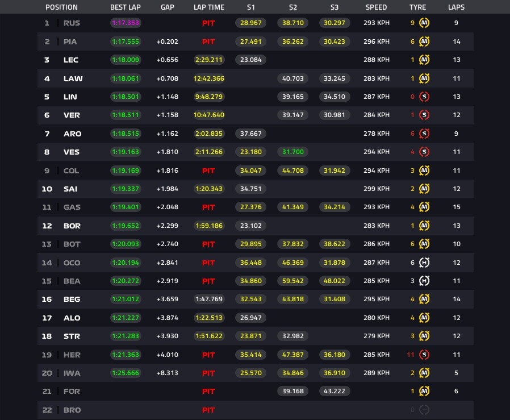The image size is (510, 420).
Task: Click LAW lap time 12:42.366
Action: point(209,78)
